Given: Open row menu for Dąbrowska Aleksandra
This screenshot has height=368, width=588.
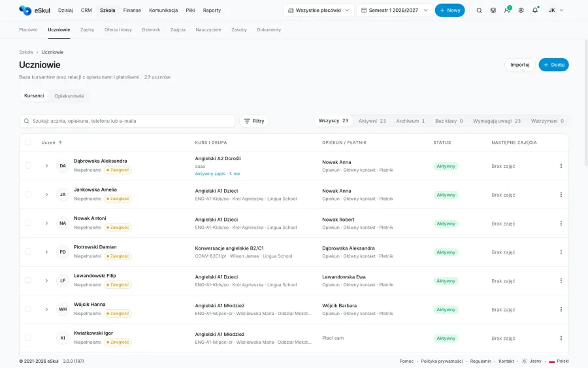Looking at the screenshot, I should [x=561, y=166].
